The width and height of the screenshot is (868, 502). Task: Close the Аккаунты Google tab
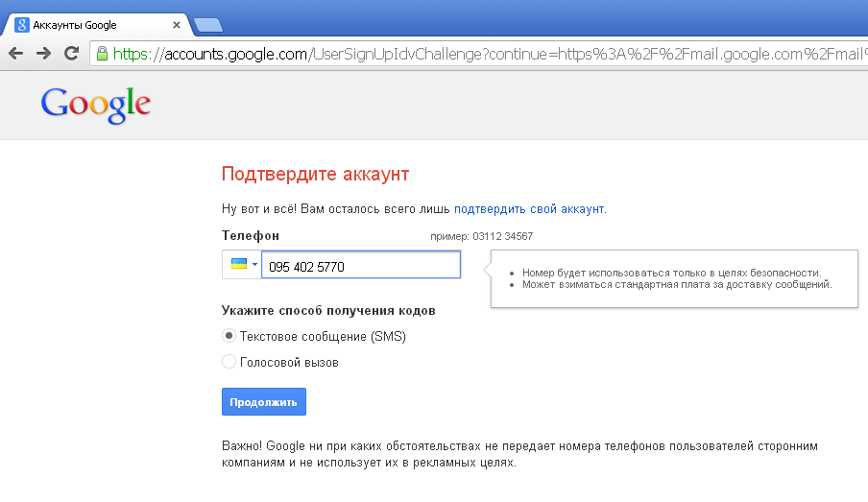click(x=177, y=25)
